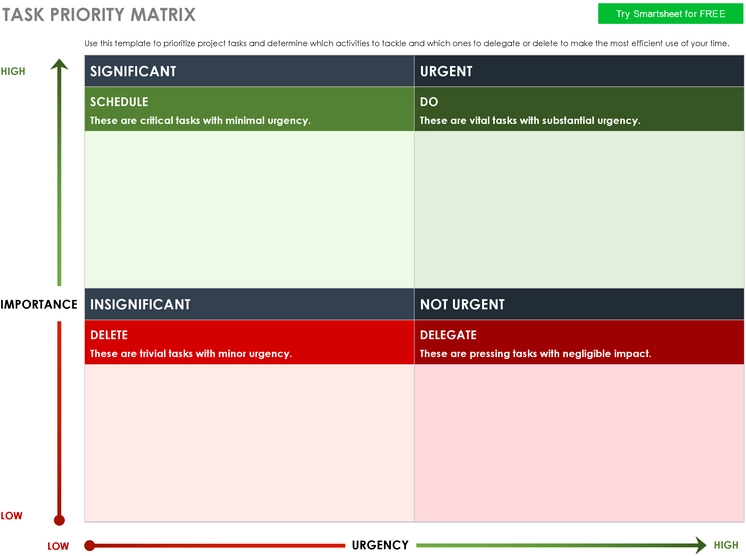Click the empty Delegate task entry area
Screen dimensions: 746x556
579,443
